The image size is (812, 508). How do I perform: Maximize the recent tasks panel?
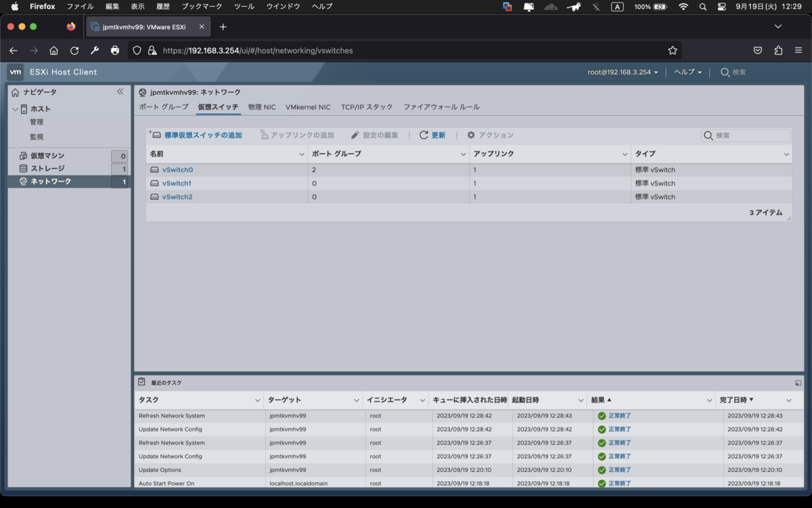click(x=798, y=383)
